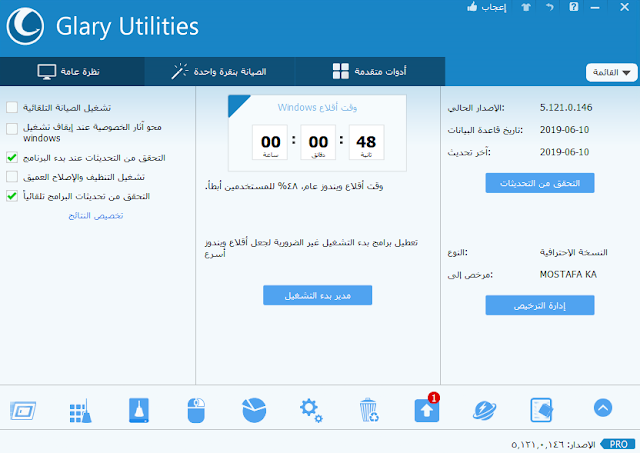640x453 pixels.
Task: Launch the uninstall manager trash icon
Action: 369,410
